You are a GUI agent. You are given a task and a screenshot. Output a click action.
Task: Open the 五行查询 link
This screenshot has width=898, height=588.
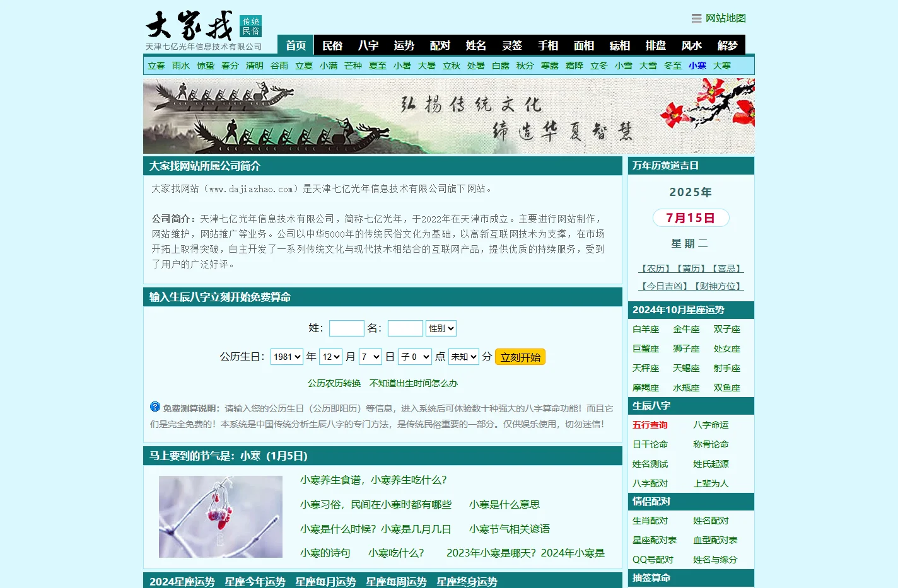point(650,425)
